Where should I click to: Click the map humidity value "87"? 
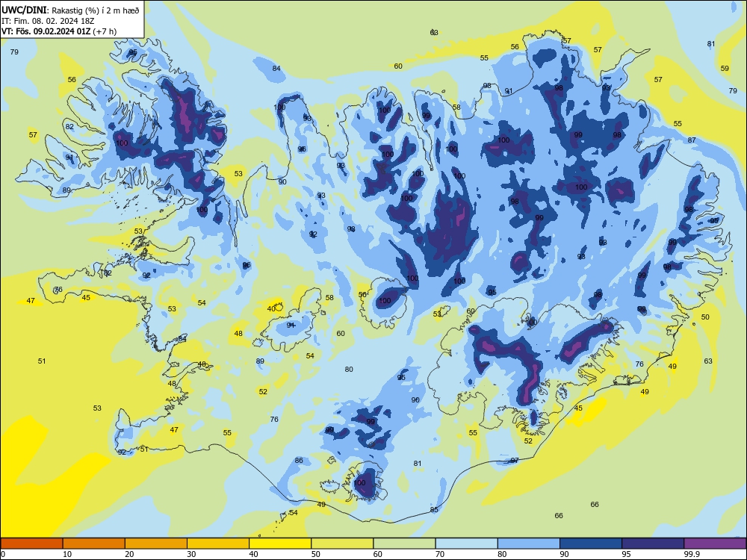click(x=692, y=140)
